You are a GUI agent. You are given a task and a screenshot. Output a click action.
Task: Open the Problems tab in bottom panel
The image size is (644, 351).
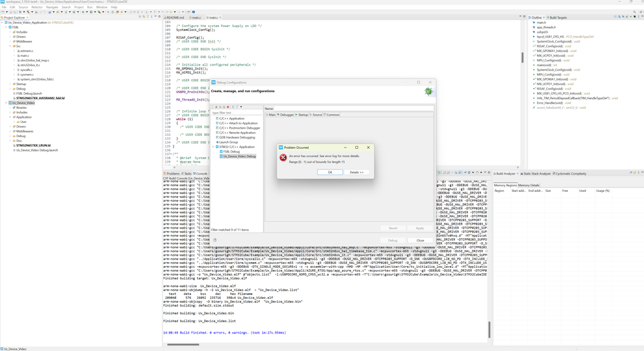pos(172,174)
